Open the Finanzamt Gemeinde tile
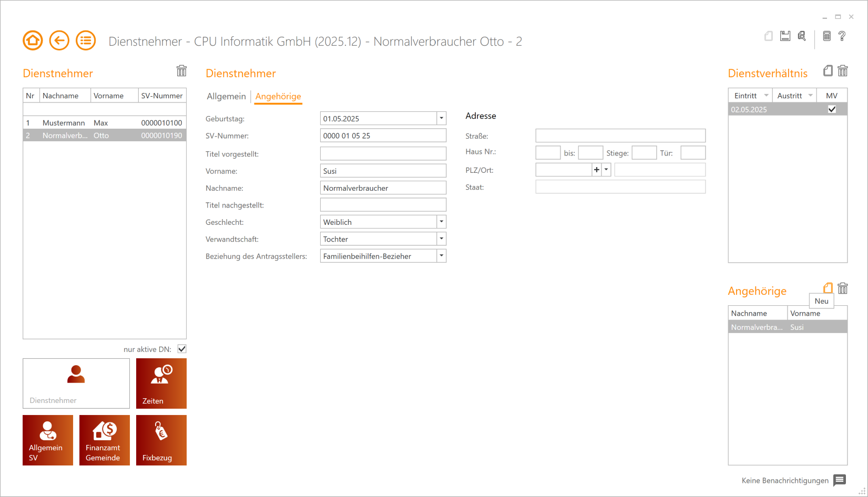 point(105,440)
